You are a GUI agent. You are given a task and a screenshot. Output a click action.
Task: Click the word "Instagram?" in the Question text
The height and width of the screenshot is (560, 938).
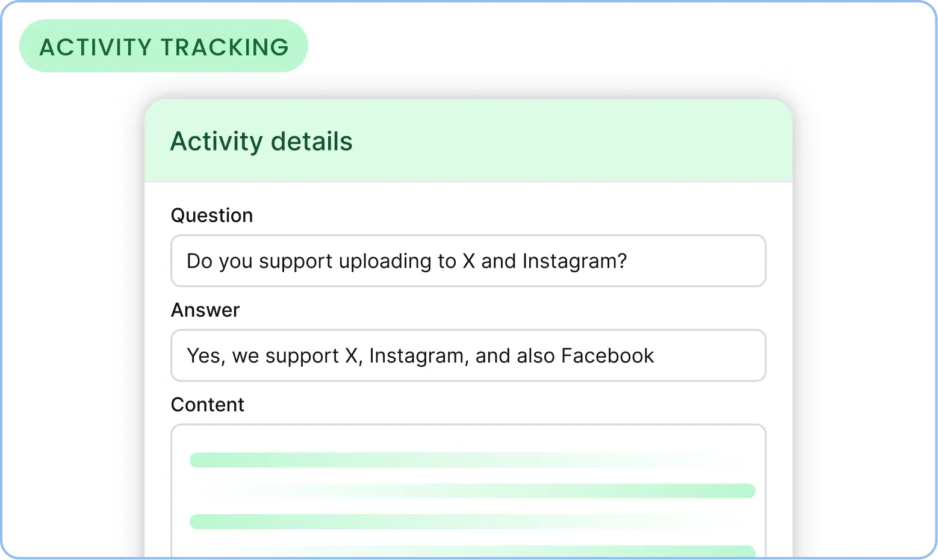point(574,261)
